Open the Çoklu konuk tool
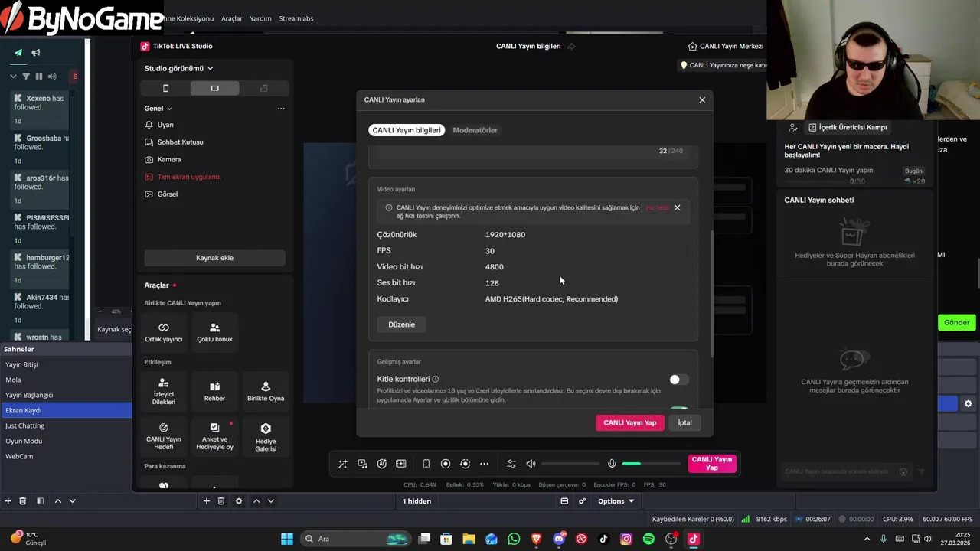 [214, 332]
